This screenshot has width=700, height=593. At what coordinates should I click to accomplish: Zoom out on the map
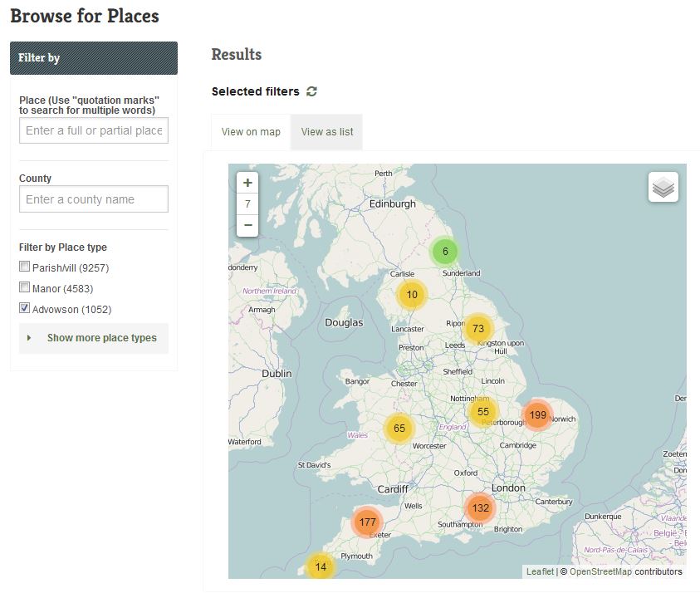point(247,225)
